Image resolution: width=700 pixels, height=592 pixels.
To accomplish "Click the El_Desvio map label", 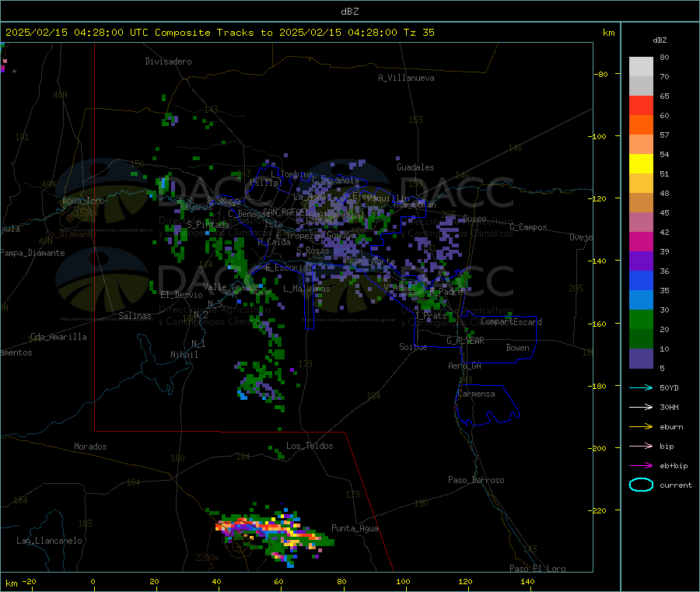I will pos(182,295).
